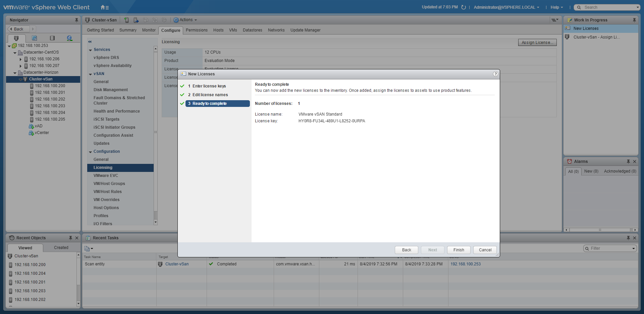Screen dimensions: 644x314
Task: Switch to VMs and Templates navigator view
Action: [x=34, y=38]
